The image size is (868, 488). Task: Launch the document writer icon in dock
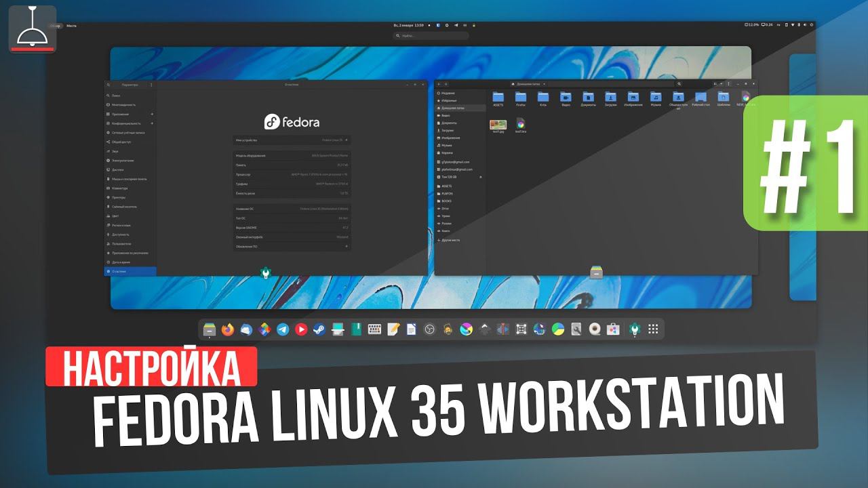[x=411, y=329]
